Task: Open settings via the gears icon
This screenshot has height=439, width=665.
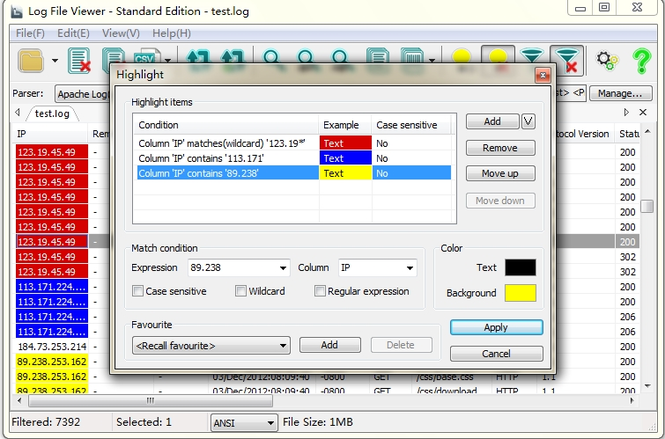Action: point(607,61)
